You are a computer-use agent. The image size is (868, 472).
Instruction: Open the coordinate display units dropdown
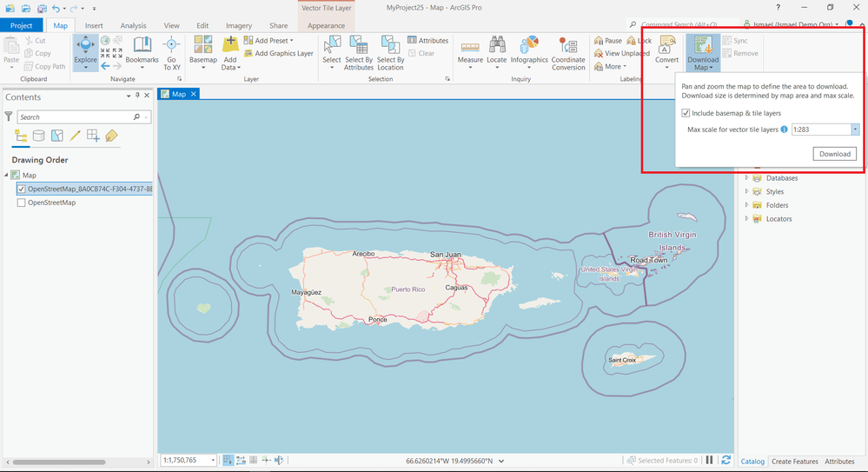[501, 461]
